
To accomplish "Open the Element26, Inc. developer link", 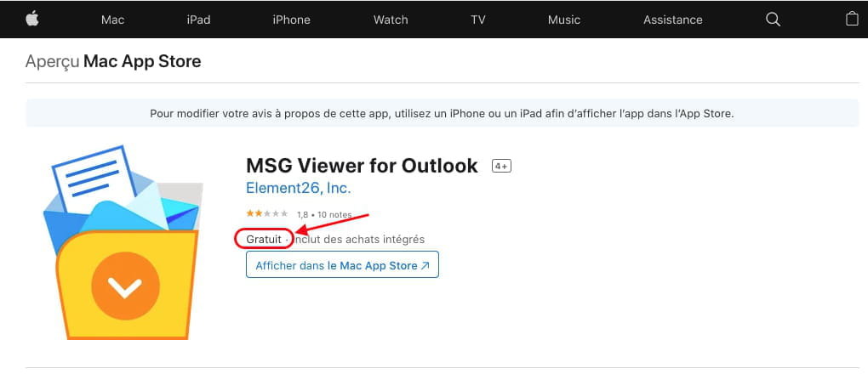I will tap(299, 188).
